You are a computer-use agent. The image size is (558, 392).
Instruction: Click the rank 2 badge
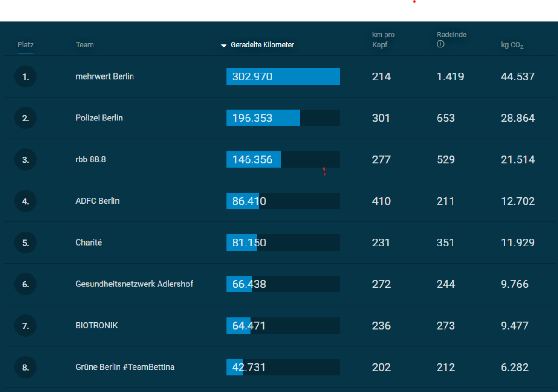[x=26, y=118]
